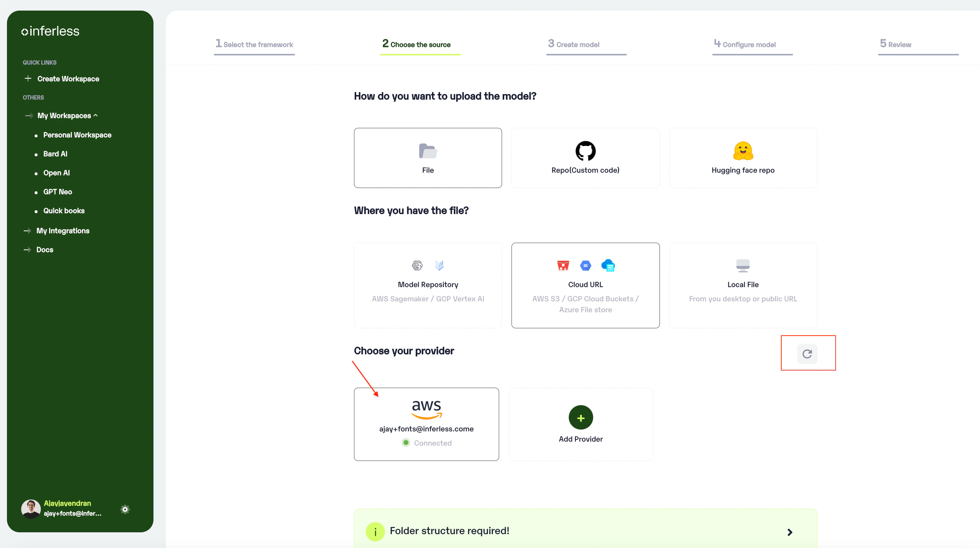The height and width of the screenshot is (548, 980).
Task: Expand the Folder structure required banner
Action: pos(789,532)
